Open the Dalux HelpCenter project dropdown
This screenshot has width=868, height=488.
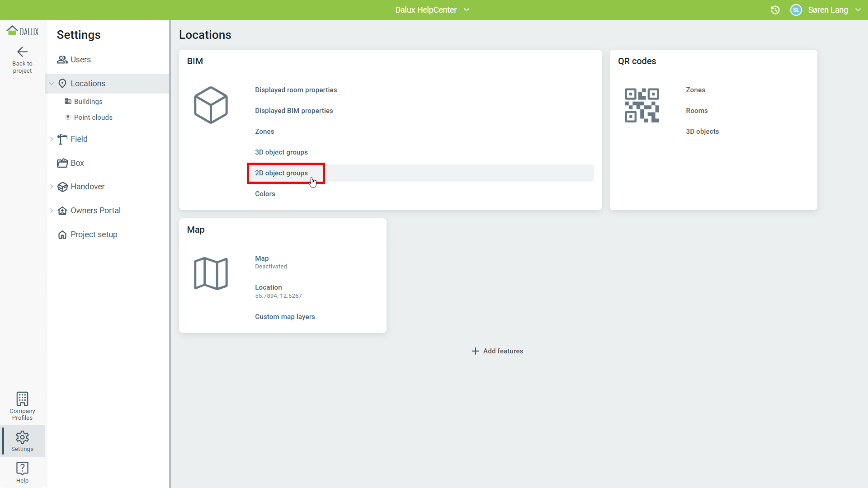(467, 10)
